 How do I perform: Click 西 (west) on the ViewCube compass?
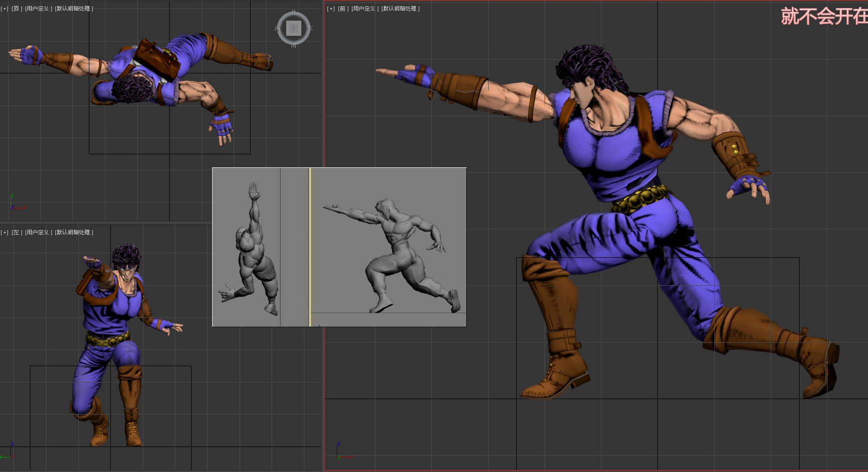277,29
